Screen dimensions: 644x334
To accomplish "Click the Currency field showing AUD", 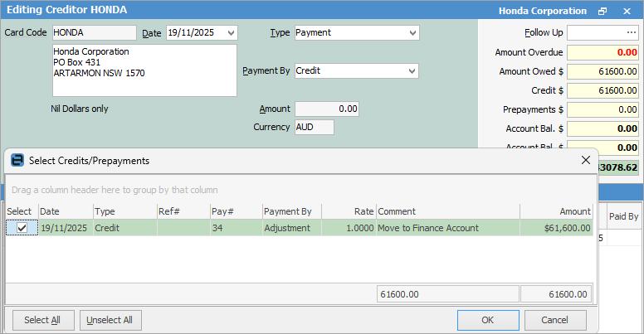I will (315, 127).
